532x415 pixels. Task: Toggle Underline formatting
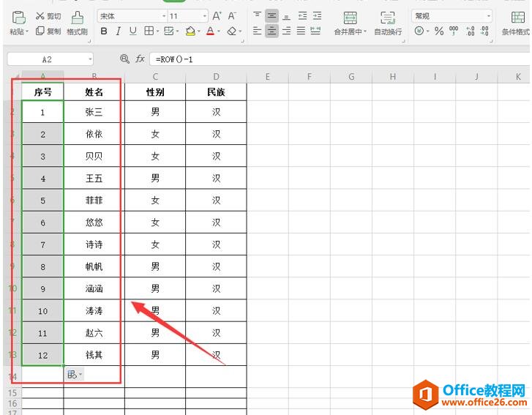(133, 31)
